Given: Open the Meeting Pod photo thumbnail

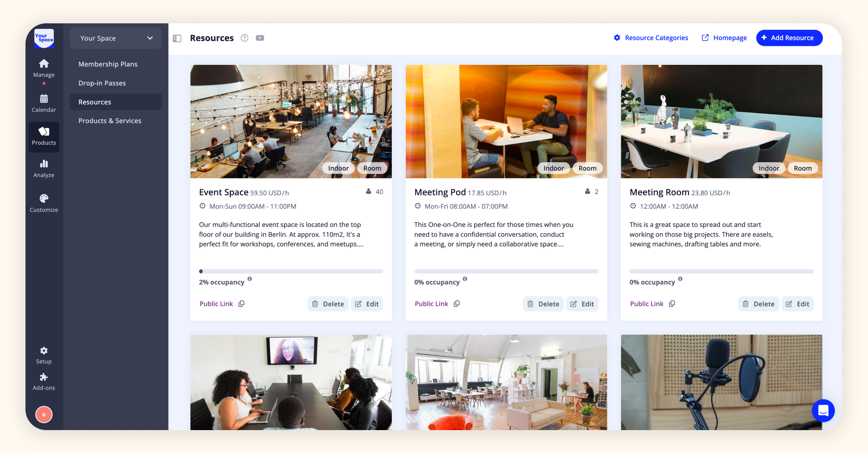Looking at the screenshot, I should [506, 121].
